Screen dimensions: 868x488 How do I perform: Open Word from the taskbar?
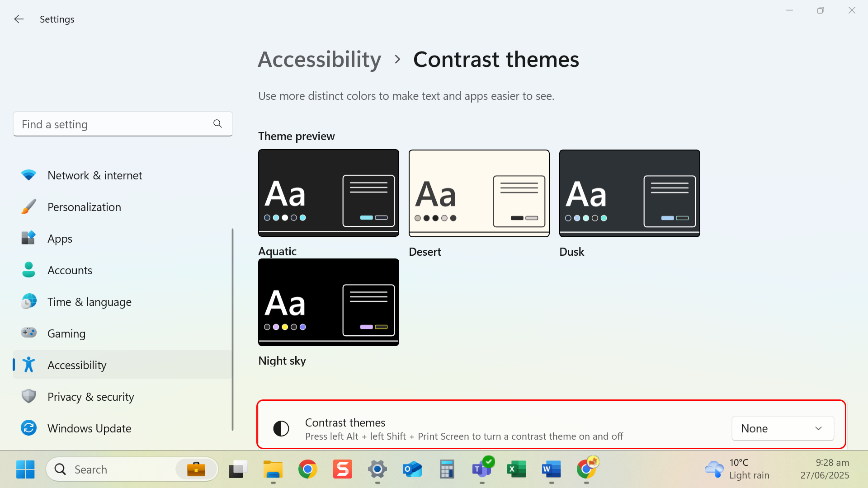(x=552, y=469)
